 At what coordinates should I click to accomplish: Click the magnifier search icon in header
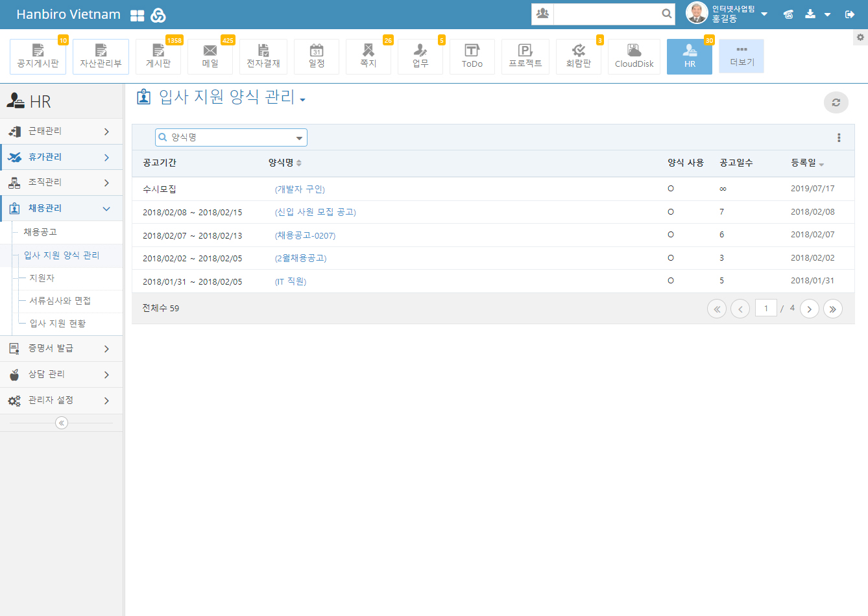tap(666, 14)
